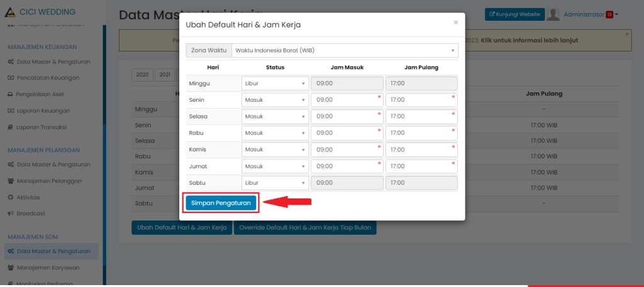This screenshot has height=287, width=644.
Task: Open Pengelolaan Aset in sidebar
Action: pos(44,94)
